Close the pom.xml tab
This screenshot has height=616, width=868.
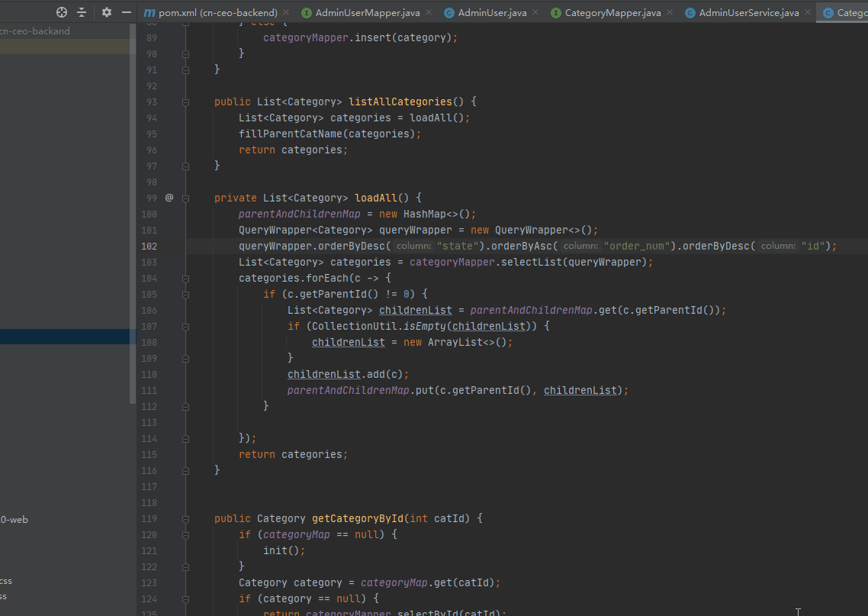pyautogui.click(x=285, y=12)
